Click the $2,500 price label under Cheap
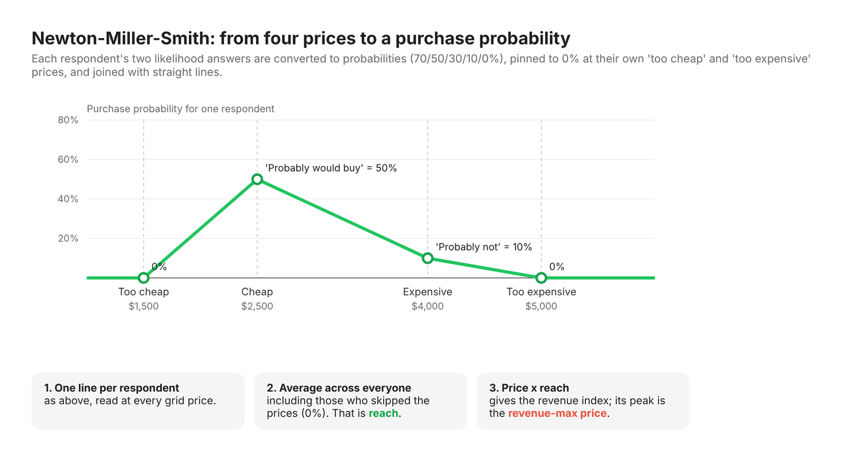 (257, 306)
